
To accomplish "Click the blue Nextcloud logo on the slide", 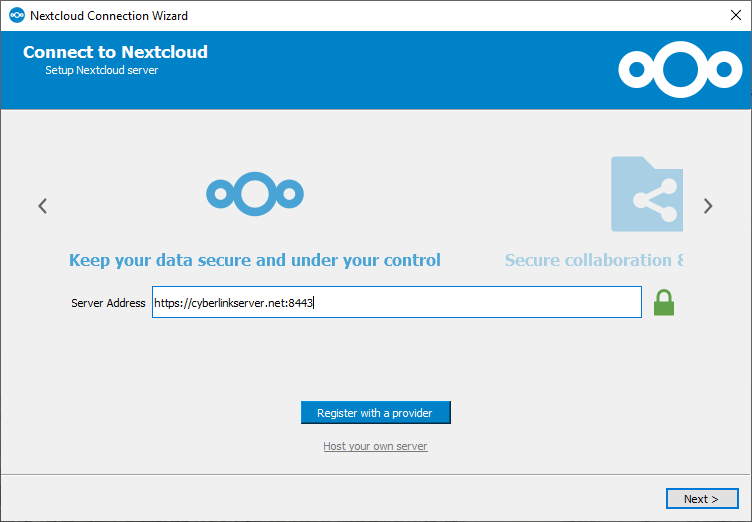I will coord(255,194).
